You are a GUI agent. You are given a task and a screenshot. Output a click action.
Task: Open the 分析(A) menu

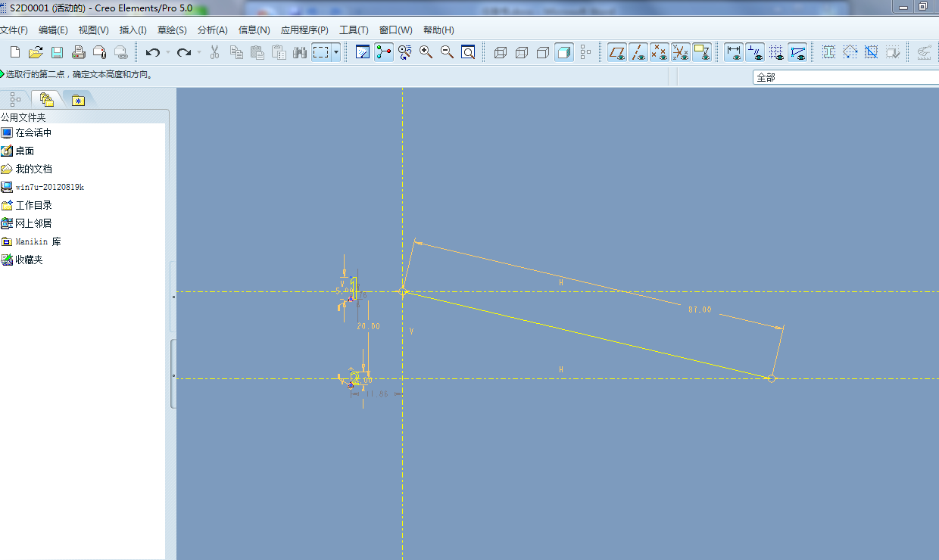point(212,30)
